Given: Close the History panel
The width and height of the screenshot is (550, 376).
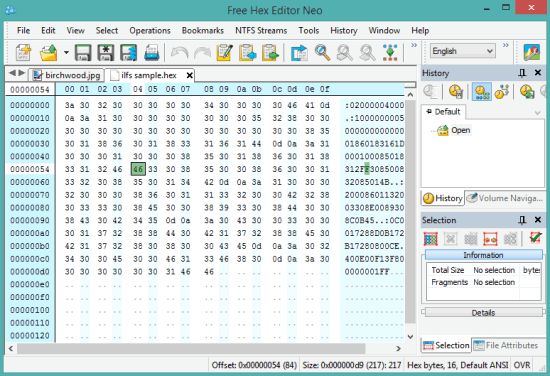Looking at the screenshot, I should tap(538, 73).
